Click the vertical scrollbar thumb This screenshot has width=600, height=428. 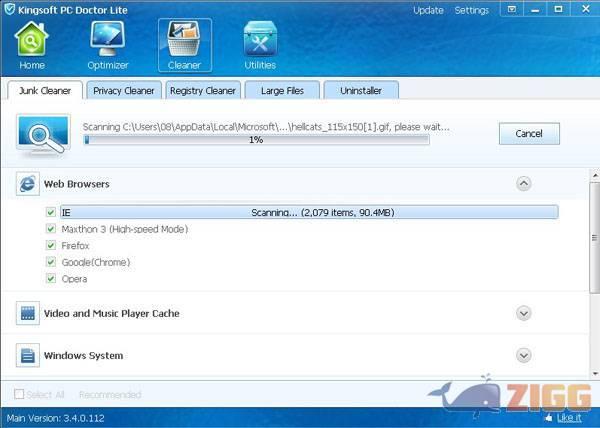coord(595,236)
